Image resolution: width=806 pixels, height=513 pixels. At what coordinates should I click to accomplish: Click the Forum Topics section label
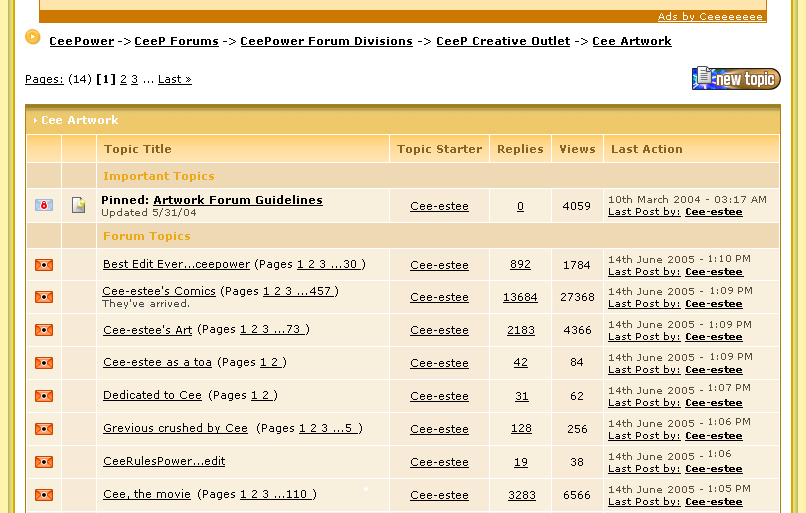tap(146, 236)
